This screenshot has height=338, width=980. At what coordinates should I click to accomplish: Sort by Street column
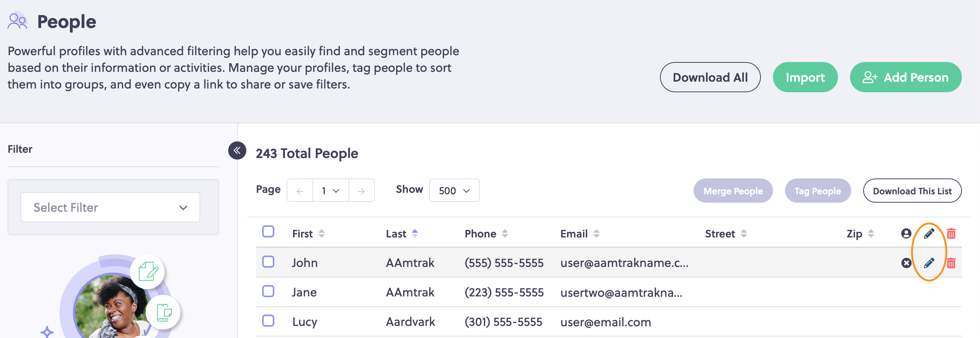point(744,233)
